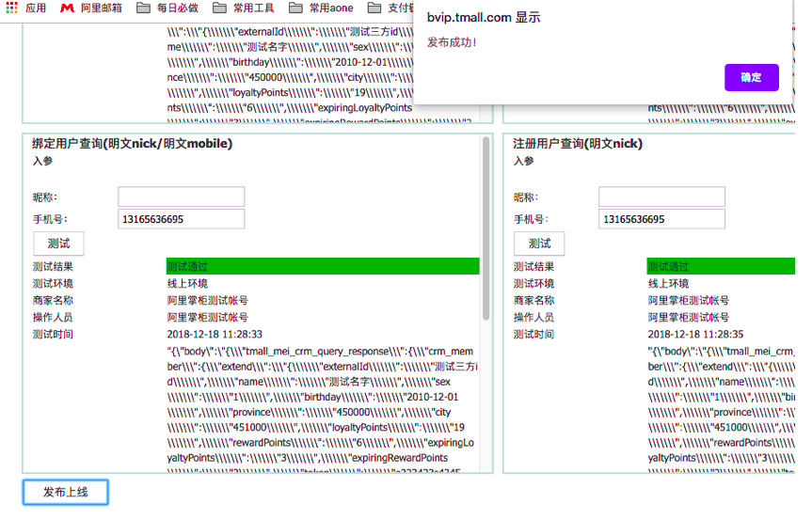This screenshot has width=812, height=519.
Task: Run 测试 in 注册用户查询 panel
Action: coord(539,244)
